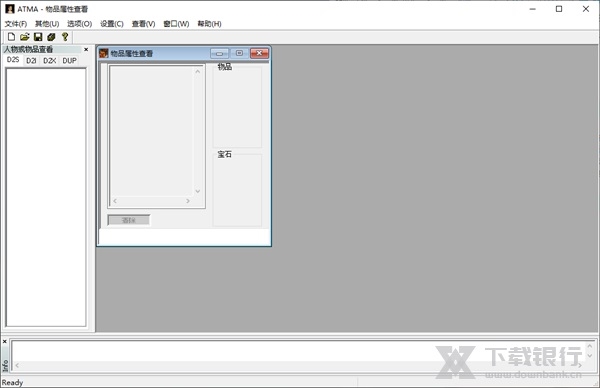Create a new file with the toolbar icon

point(11,37)
